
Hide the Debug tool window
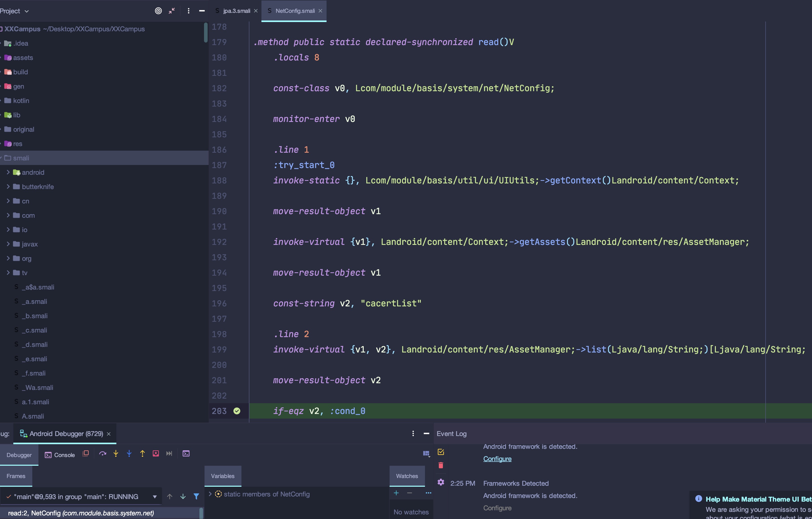click(426, 433)
